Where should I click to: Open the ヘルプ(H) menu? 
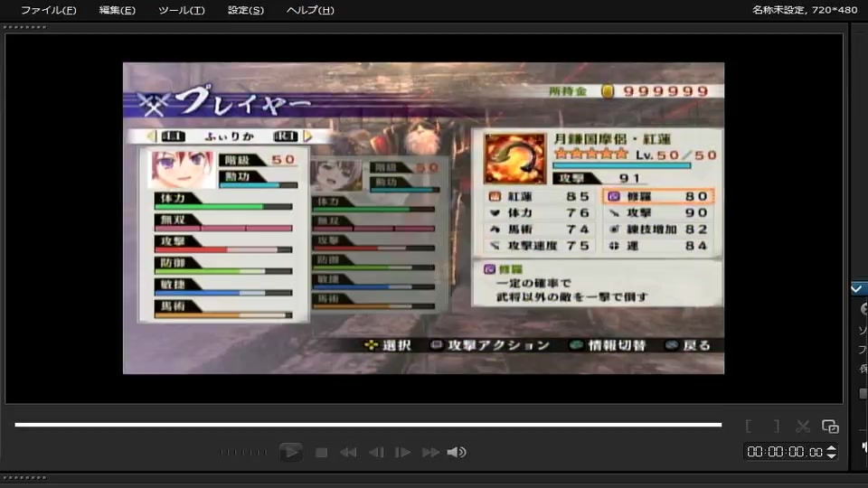[310, 10]
